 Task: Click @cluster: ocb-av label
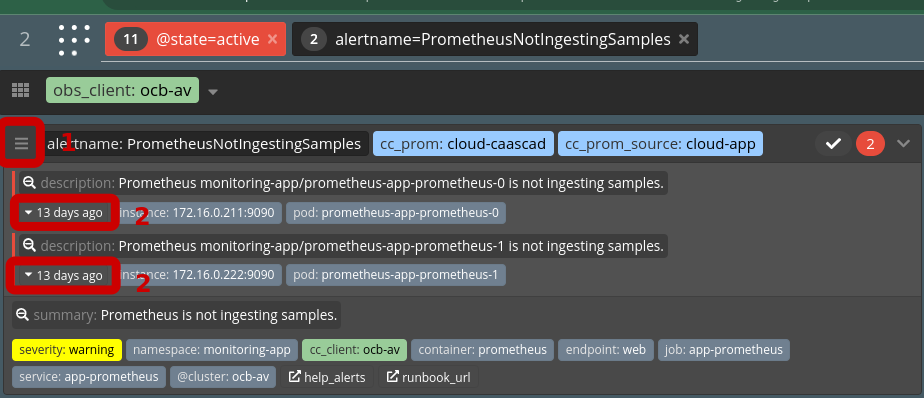(x=223, y=377)
